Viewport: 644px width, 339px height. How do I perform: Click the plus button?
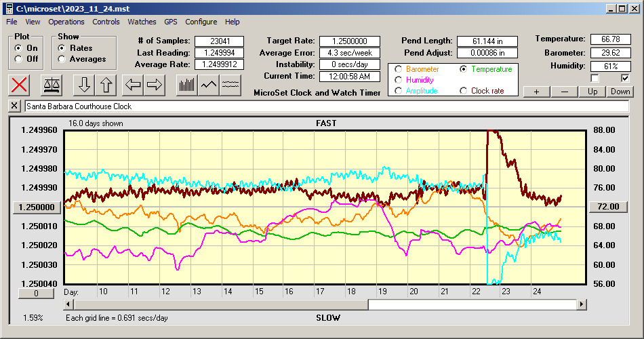(536, 92)
